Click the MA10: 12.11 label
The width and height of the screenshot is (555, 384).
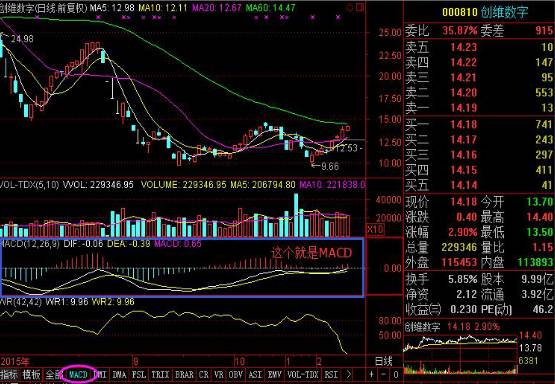click(x=162, y=8)
